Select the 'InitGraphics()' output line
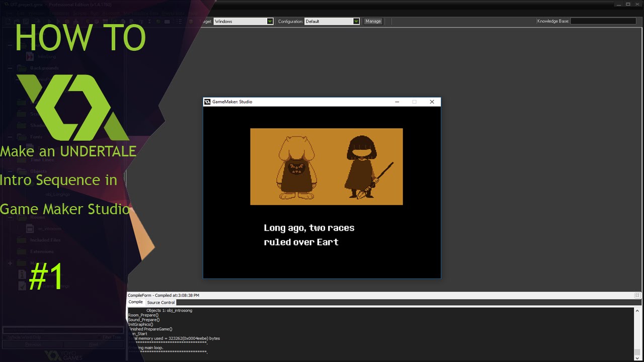Viewport: 644px width, 362px height. click(x=140, y=324)
